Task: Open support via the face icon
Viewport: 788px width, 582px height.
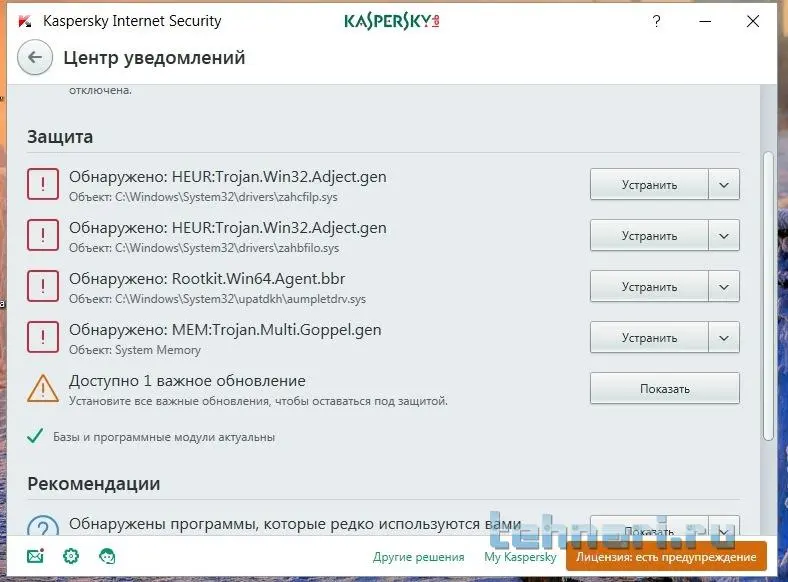Action: [107, 556]
